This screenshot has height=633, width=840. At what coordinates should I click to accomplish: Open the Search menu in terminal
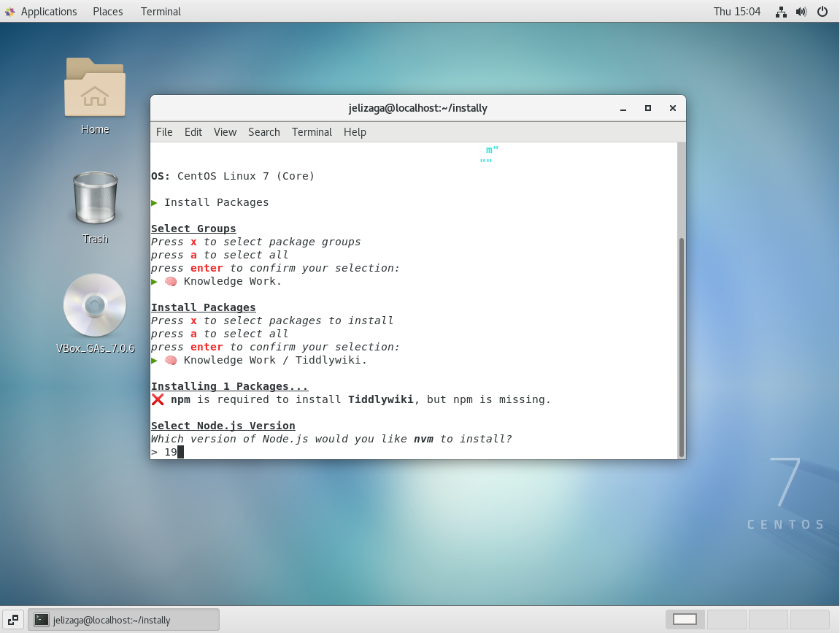(263, 132)
